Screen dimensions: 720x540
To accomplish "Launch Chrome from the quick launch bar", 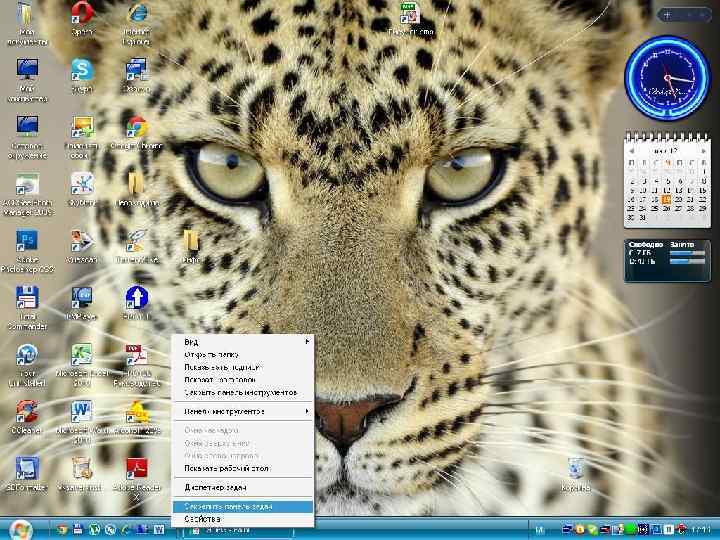I will [62, 530].
